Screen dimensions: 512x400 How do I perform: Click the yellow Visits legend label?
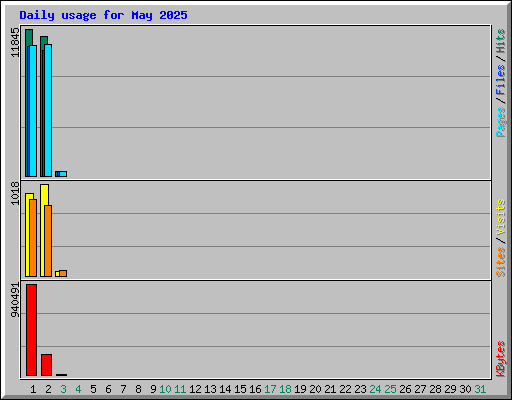[501, 217]
